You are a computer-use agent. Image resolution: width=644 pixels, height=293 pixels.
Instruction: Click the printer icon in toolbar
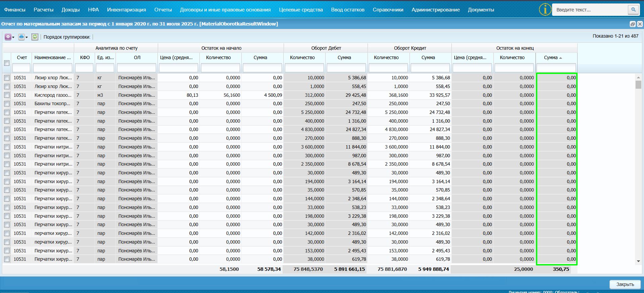21,37
